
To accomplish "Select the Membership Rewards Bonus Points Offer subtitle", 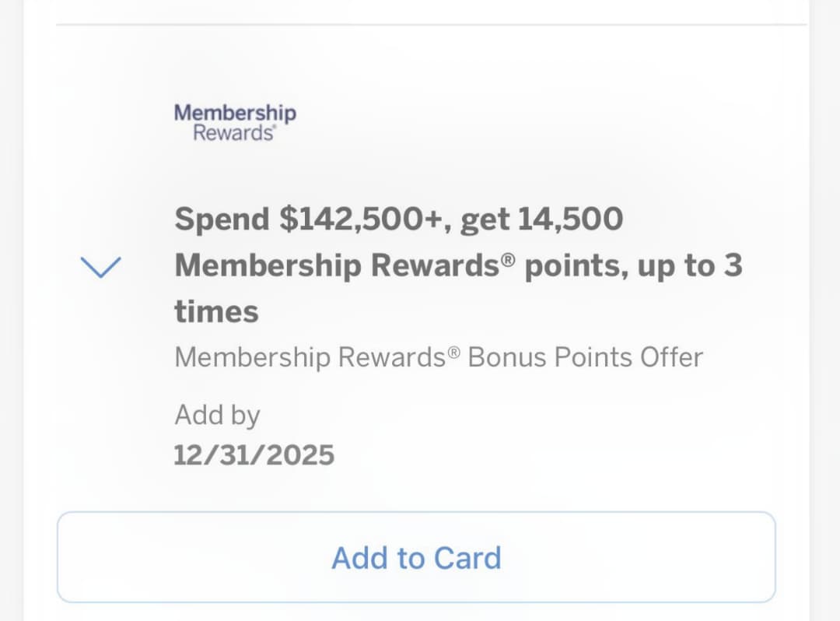I will click(438, 357).
